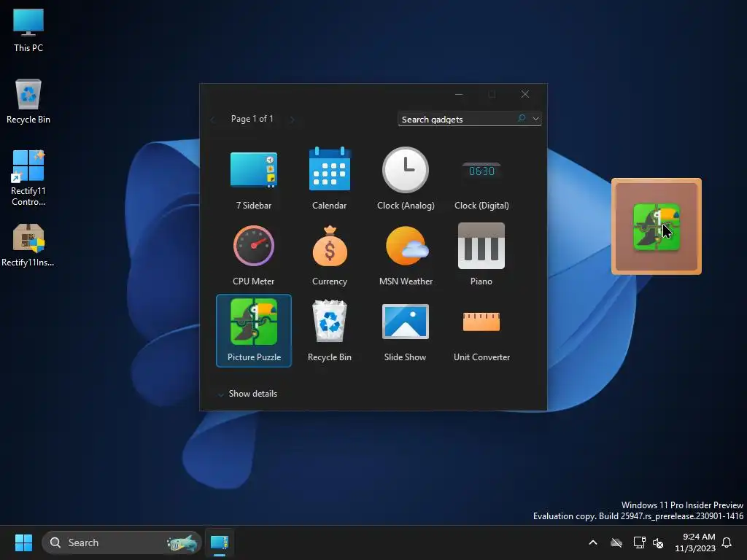
Task: Open the gadgets app in taskbar
Action: coord(220,542)
